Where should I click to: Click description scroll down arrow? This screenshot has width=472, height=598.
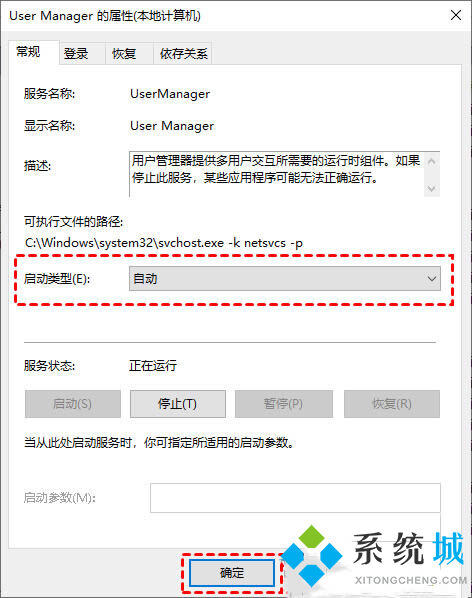click(x=432, y=188)
